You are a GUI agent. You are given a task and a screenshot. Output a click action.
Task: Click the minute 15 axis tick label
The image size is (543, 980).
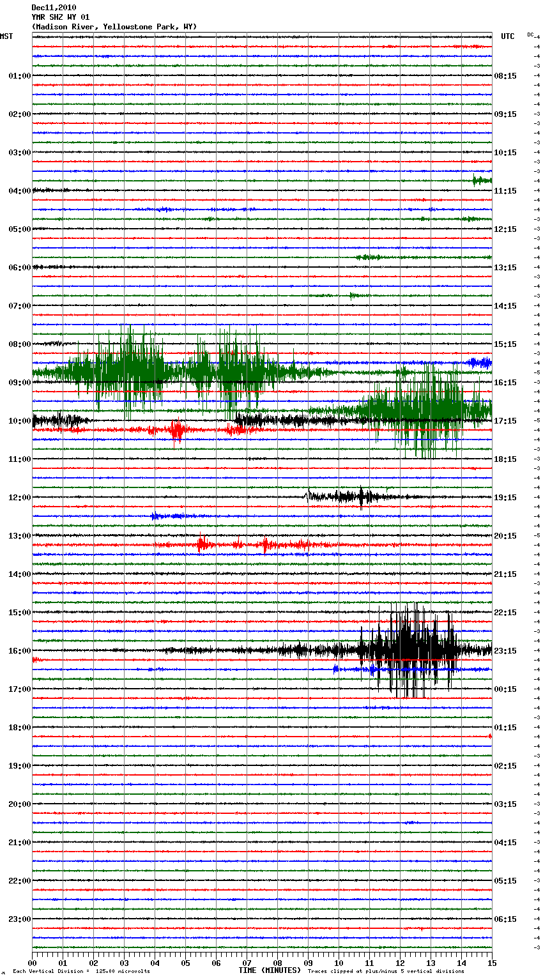(492, 963)
